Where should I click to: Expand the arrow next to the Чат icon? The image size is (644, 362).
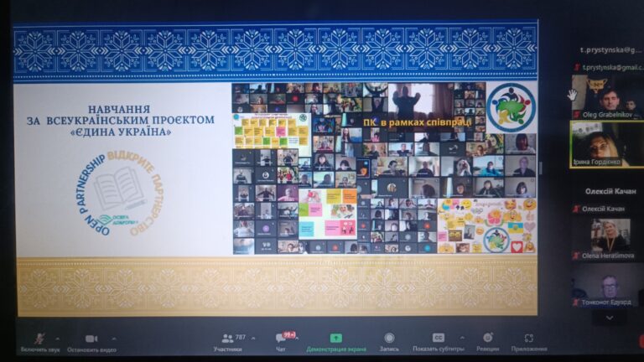[297, 339]
